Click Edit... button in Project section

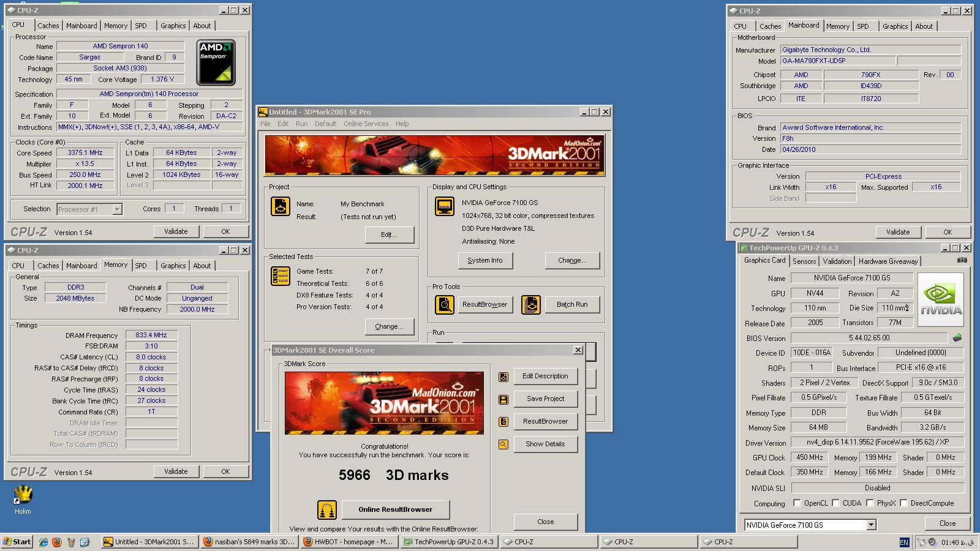pyautogui.click(x=389, y=234)
